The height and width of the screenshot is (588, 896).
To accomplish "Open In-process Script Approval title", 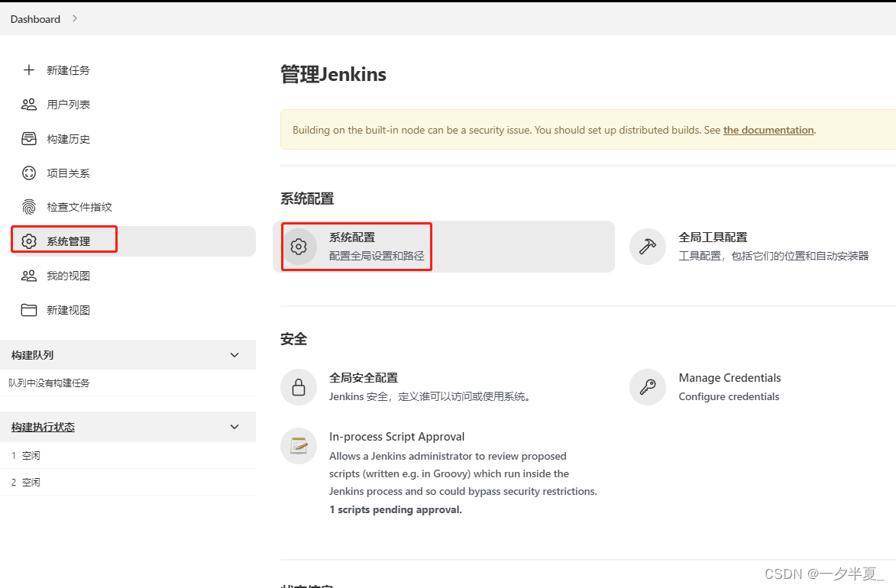I will coord(396,437).
